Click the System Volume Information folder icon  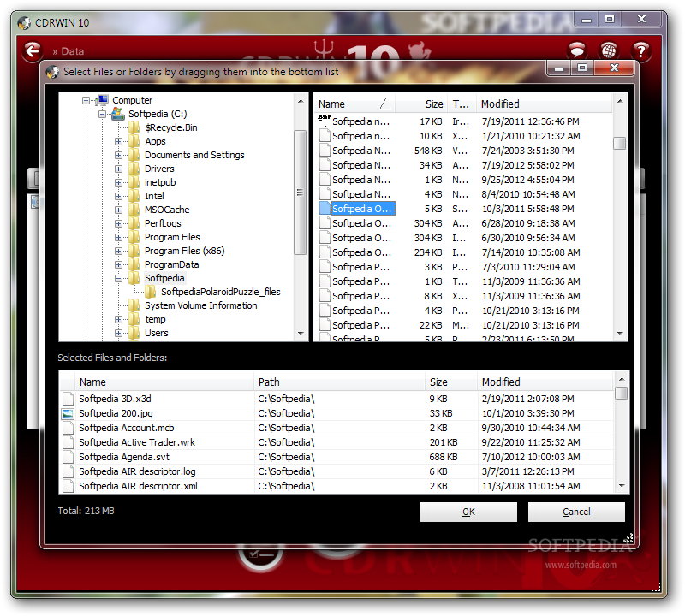(x=134, y=305)
